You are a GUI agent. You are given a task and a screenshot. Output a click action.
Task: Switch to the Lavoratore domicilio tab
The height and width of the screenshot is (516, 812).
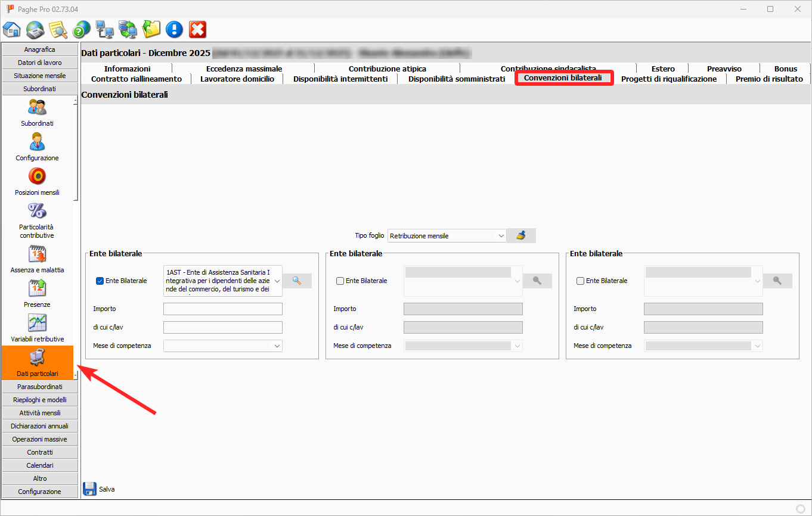tap(237, 79)
